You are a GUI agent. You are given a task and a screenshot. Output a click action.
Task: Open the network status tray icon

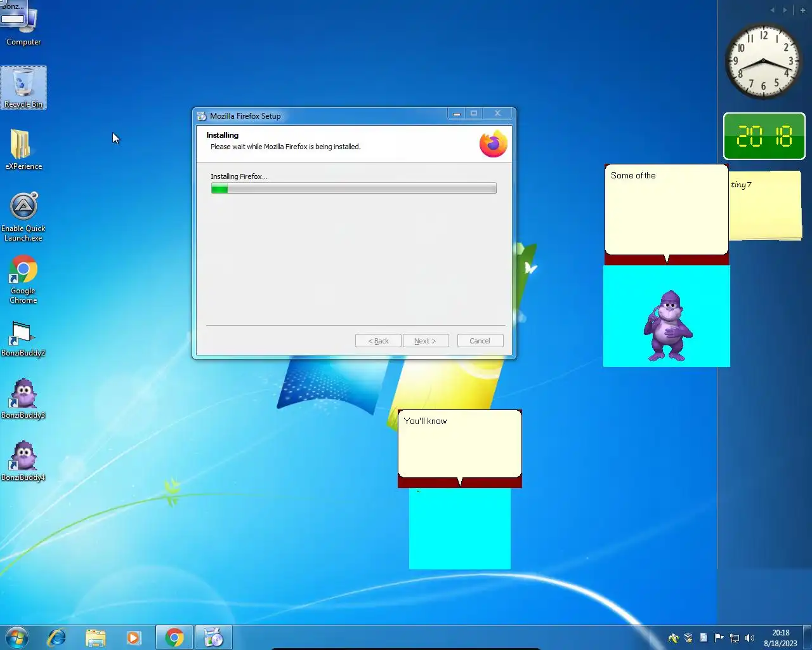click(735, 638)
